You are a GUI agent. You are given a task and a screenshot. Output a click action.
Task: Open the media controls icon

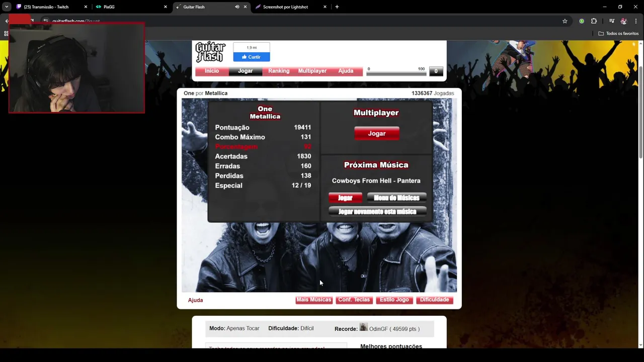click(x=611, y=21)
